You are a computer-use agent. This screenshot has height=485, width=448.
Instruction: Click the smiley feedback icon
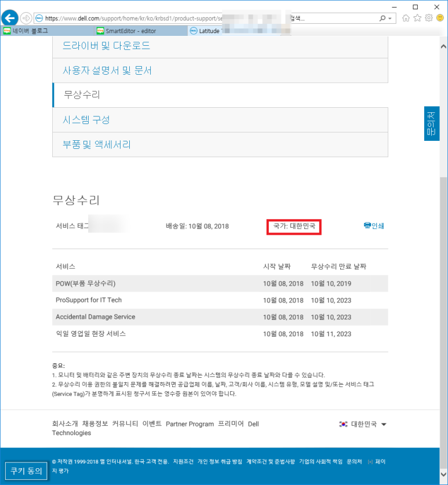pos(440,18)
